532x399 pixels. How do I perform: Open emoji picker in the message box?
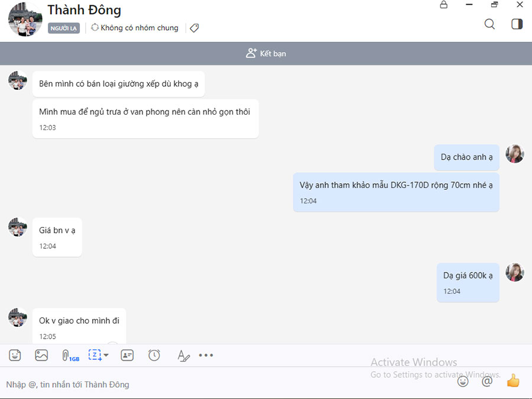point(463,381)
